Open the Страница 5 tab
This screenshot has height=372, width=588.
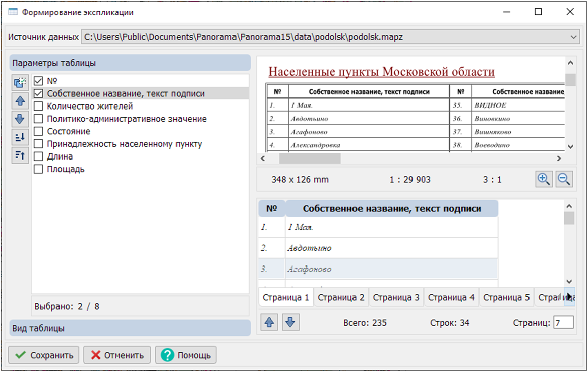click(506, 297)
